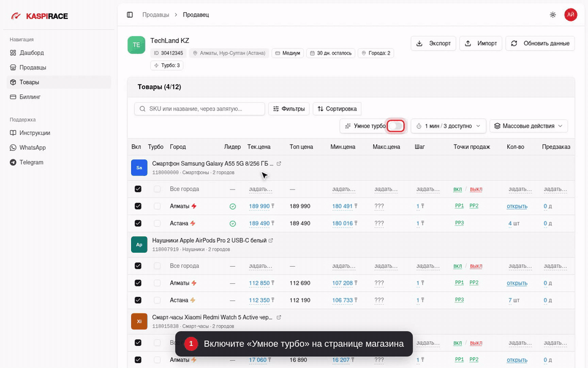
Task: Click the upload icon on Импорт
Action: click(468, 44)
